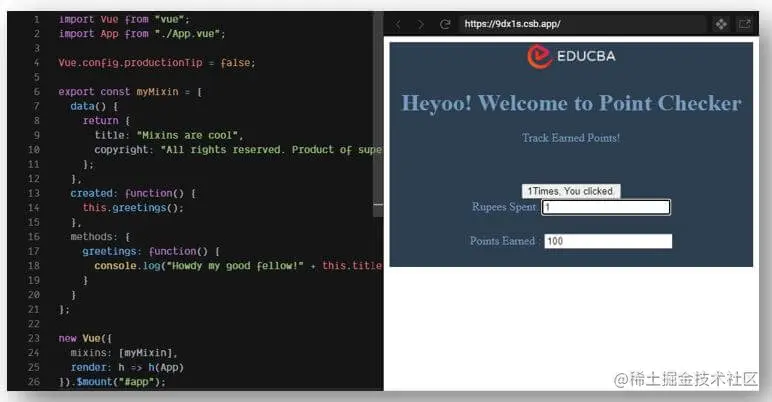The height and width of the screenshot is (402, 772).
Task: Click code line 'import App from "./App.vue"'
Action: point(142,34)
